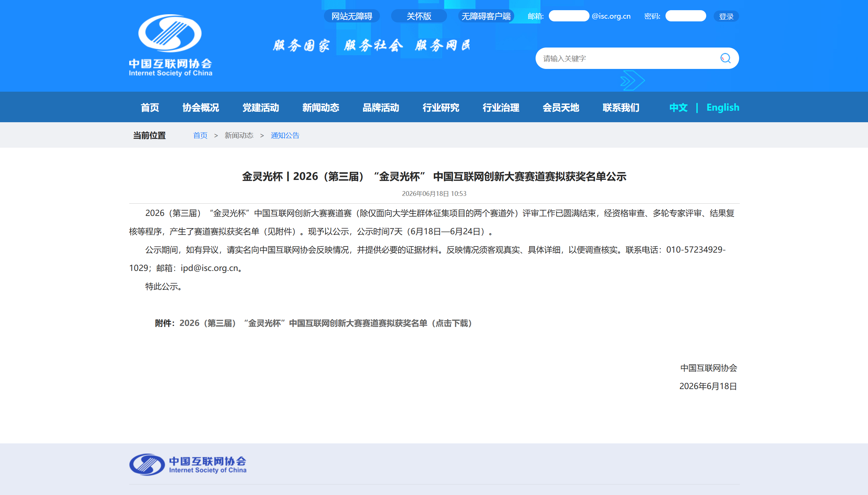Select 中文 language option
The image size is (868, 495).
(678, 107)
